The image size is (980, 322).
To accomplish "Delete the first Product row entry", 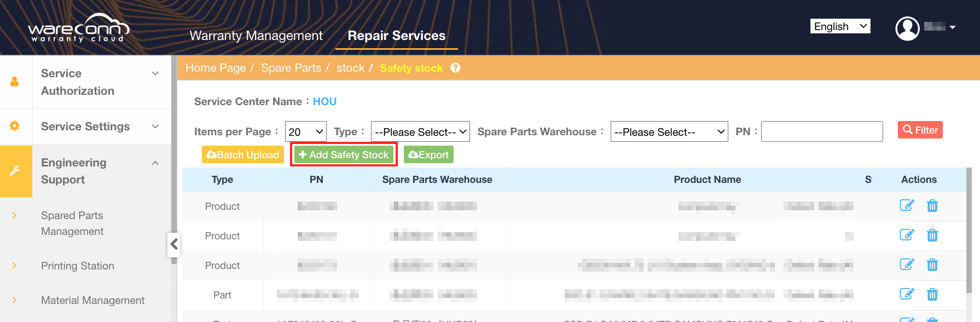I will pyautogui.click(x=932, y=205).
